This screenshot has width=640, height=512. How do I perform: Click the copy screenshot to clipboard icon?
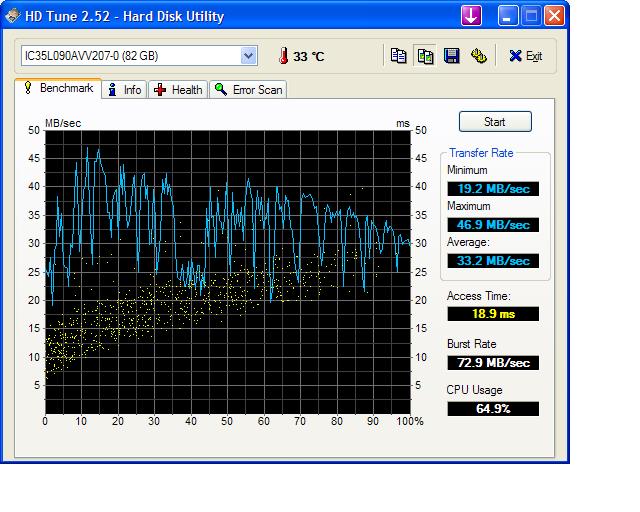point(425,56)
